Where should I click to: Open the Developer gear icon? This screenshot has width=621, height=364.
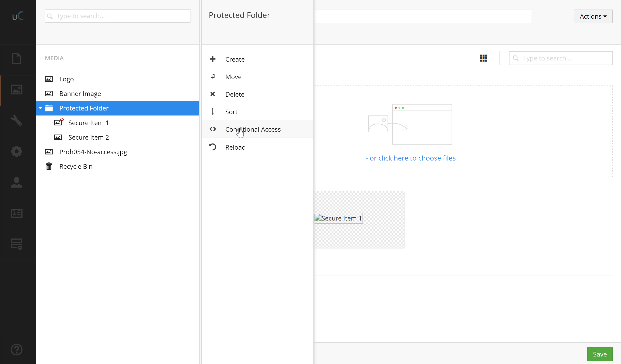coord(17,151)
